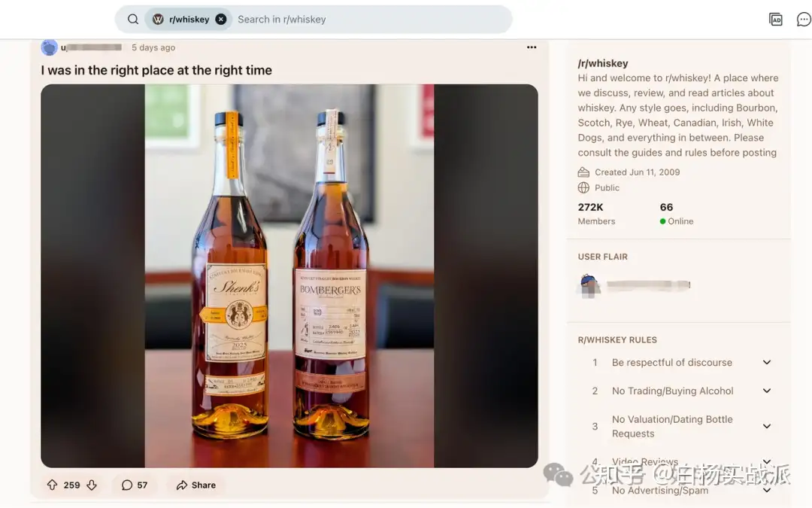Click the 66 Online indicator
Screen dimensions: 812x508
click(677, 214)
